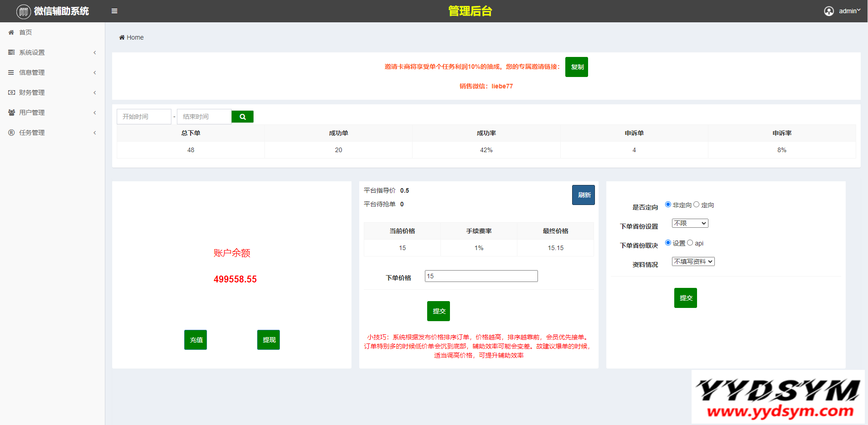Click the 提现 withdraw button
This screenshot has width=868, height=425.
268,339
